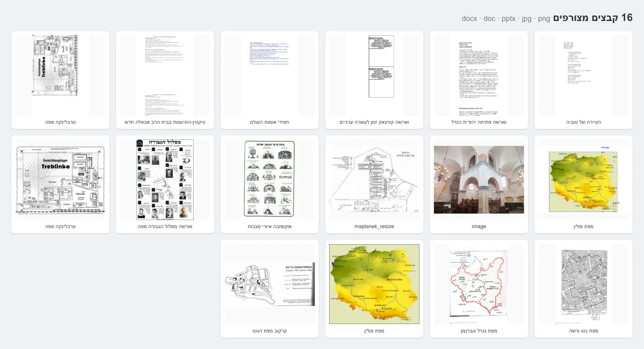
Task: Open the majdanek_resize camp plan thumbnail
Action: point(374,179)
